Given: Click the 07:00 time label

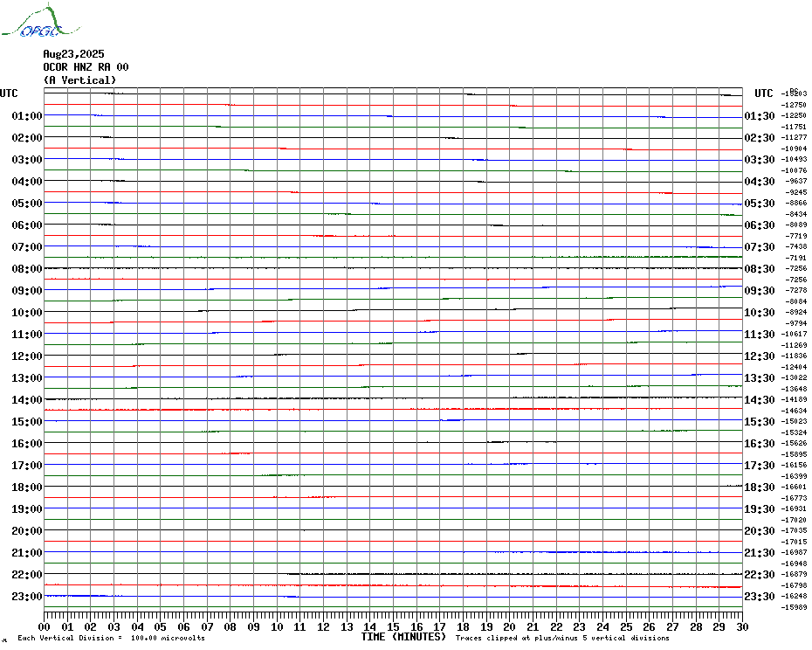Looking at the screenshot, I should point(27,246).
